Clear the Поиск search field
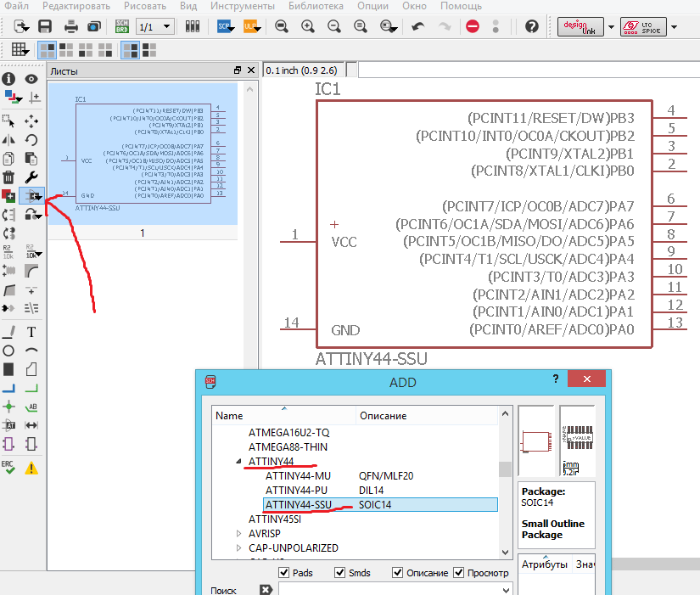 point(266,590)
